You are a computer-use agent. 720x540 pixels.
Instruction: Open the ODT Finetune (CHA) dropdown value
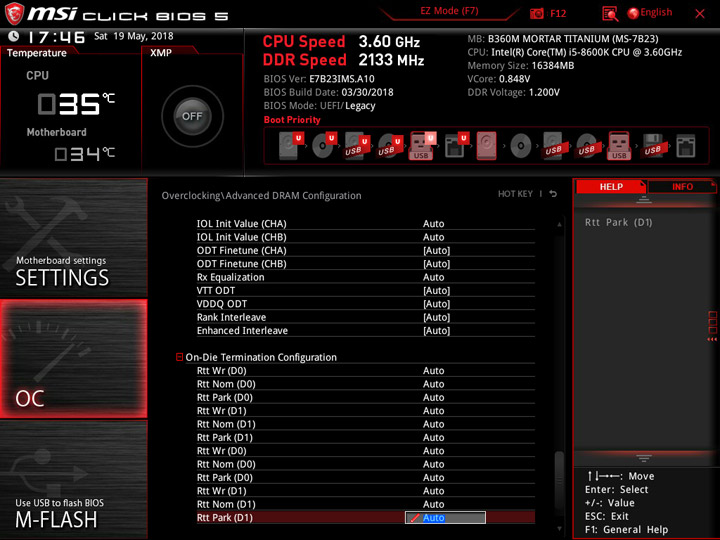[x=436, y=250]
